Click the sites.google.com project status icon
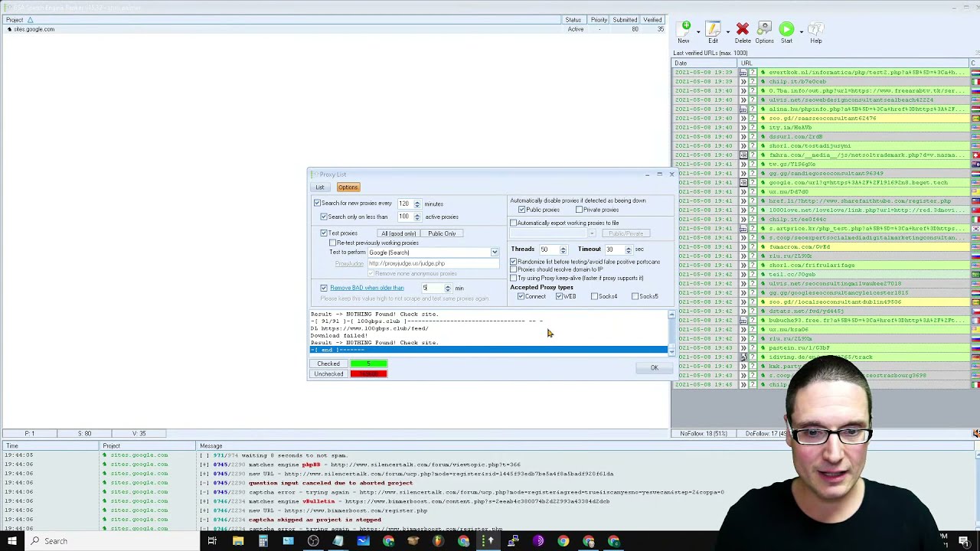 click(x=9, y=29)
